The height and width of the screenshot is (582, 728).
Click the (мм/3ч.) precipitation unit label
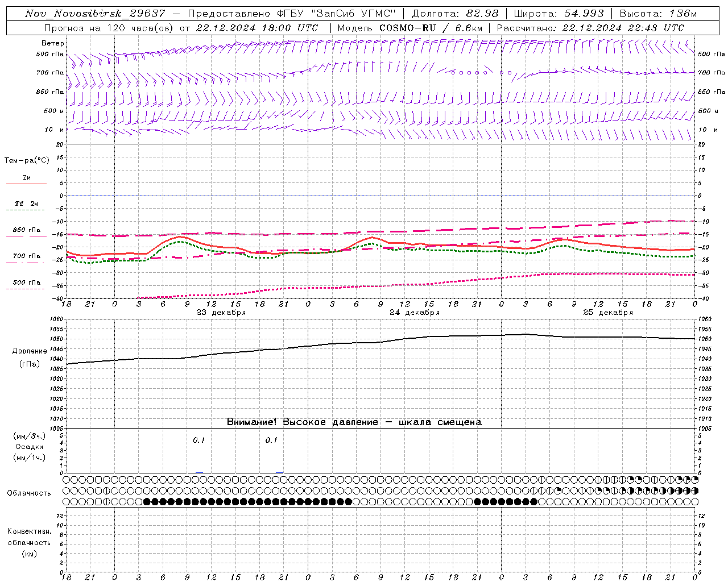pyautogui.click(x=30, y=436)
